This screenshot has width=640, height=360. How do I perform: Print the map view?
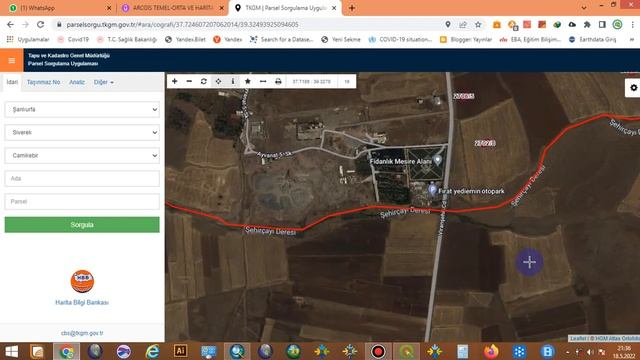(278, 81)
